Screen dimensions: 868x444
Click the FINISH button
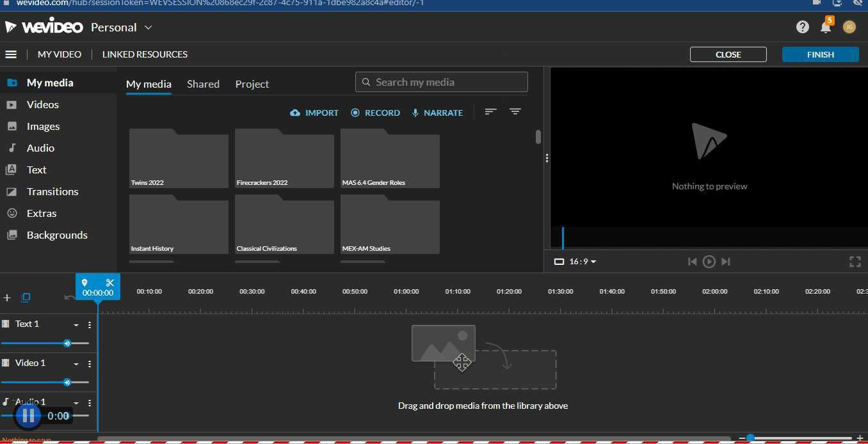pos(820,54)
